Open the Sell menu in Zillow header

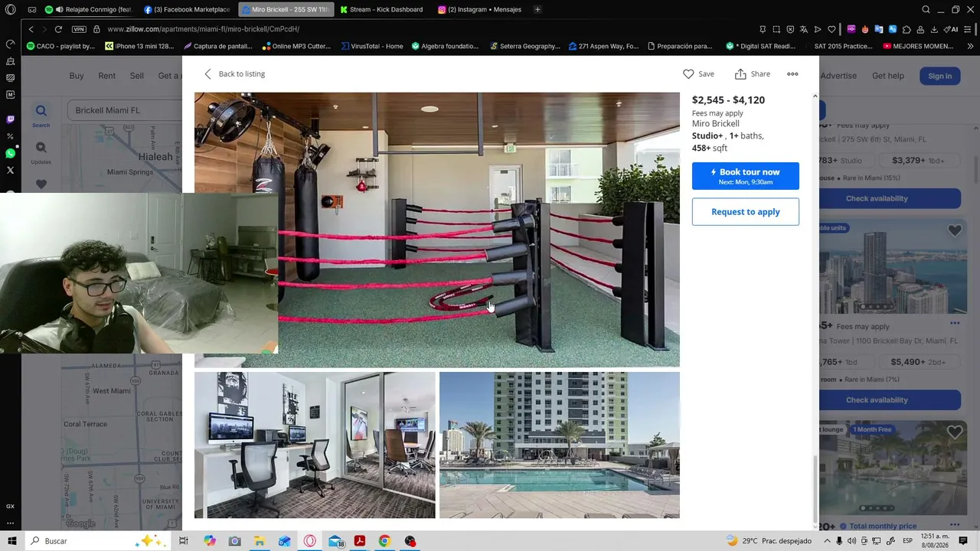(x=137, y=76)
